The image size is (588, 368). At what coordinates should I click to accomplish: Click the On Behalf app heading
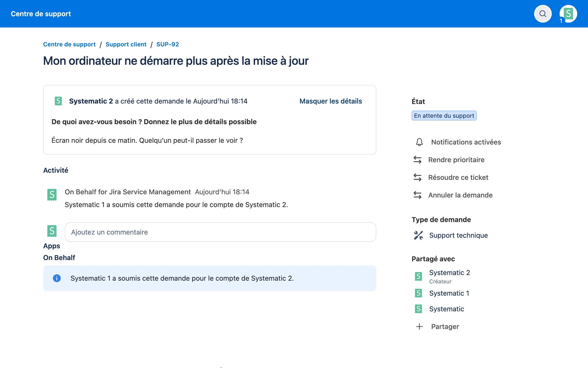pos(59,258)
